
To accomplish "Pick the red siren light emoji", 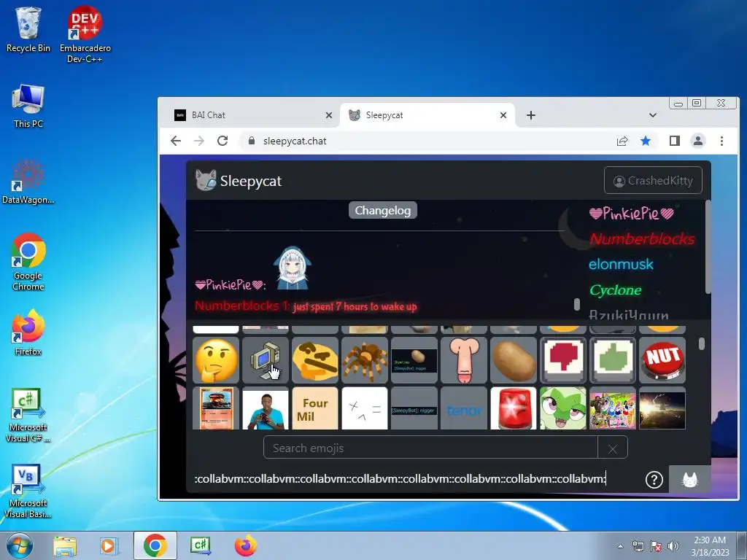I will 513,408.
